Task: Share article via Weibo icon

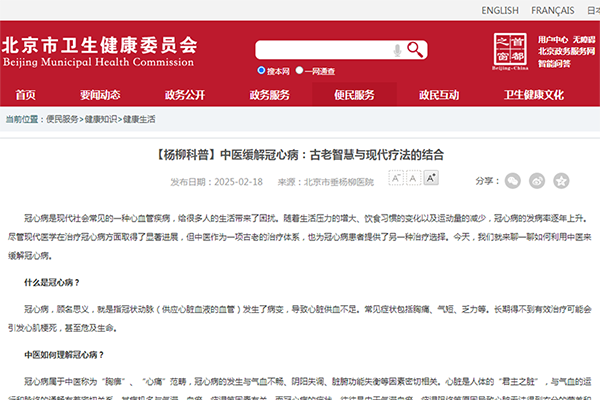Action: click(537, 181)
